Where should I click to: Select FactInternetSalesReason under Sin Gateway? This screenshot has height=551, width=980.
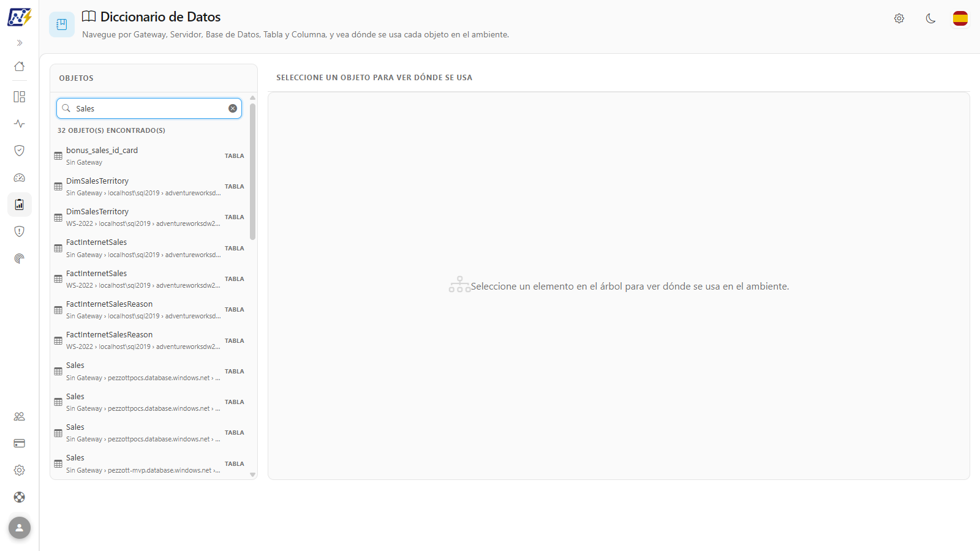[149, 310]
